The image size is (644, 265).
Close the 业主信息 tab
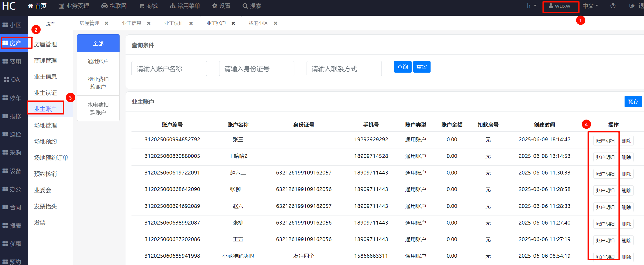[149, 23]
